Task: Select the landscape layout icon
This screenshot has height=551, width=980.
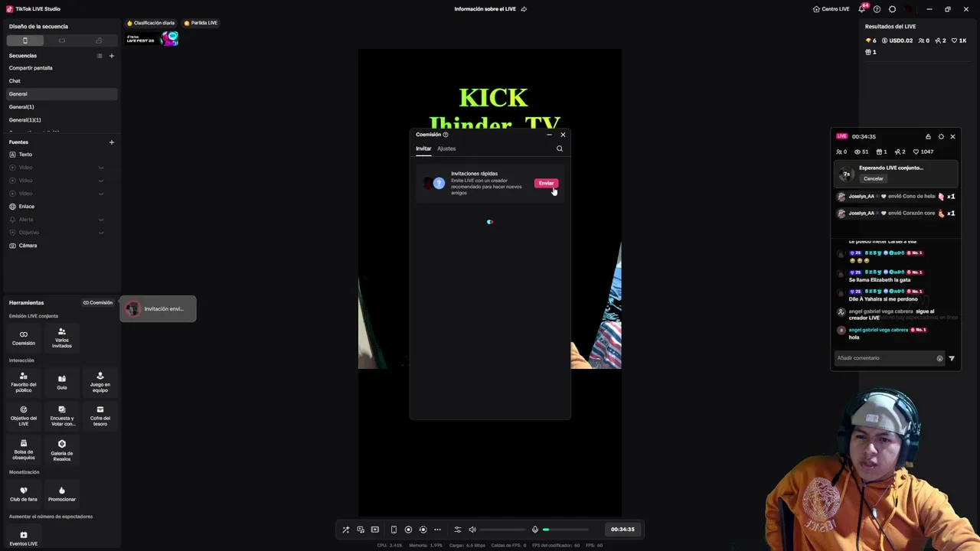Action: point(62,41)
